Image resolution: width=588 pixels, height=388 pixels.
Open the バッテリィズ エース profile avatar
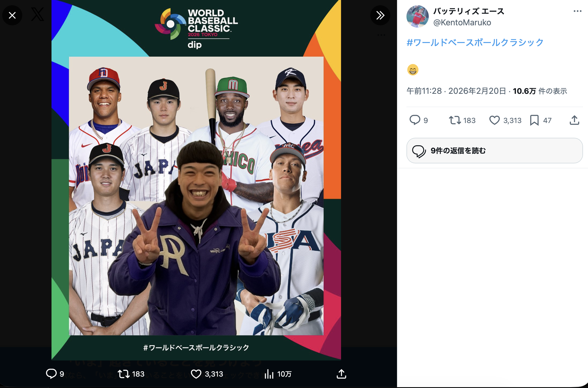click(x=417, y=16)
